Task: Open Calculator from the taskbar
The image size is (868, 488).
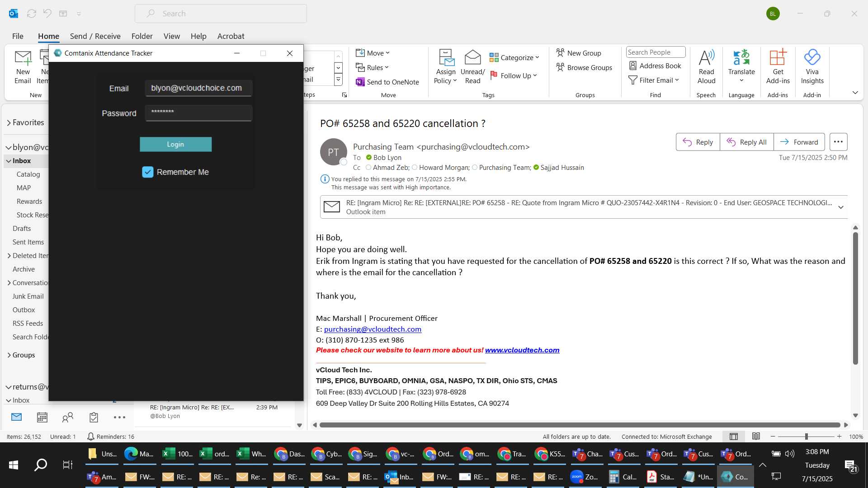Action: [x=622, y=477]
